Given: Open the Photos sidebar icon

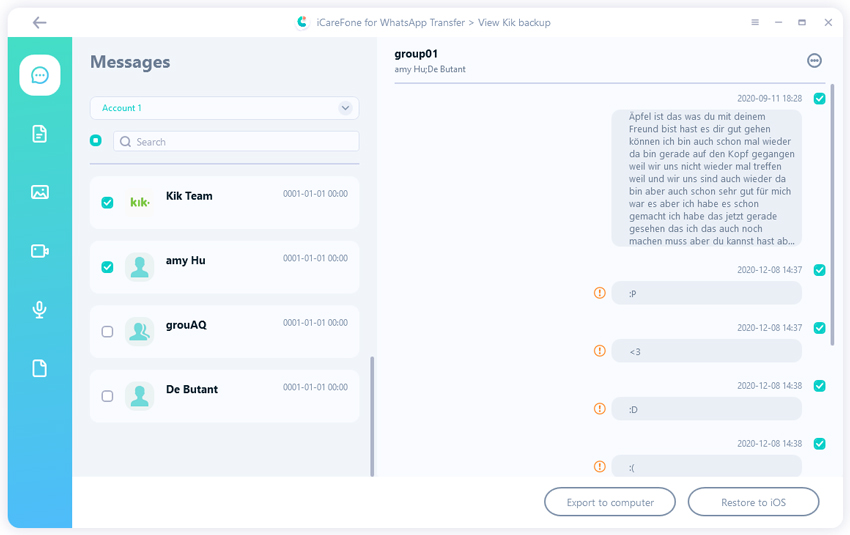Looking at the screenshot, I should click(40, 192).
